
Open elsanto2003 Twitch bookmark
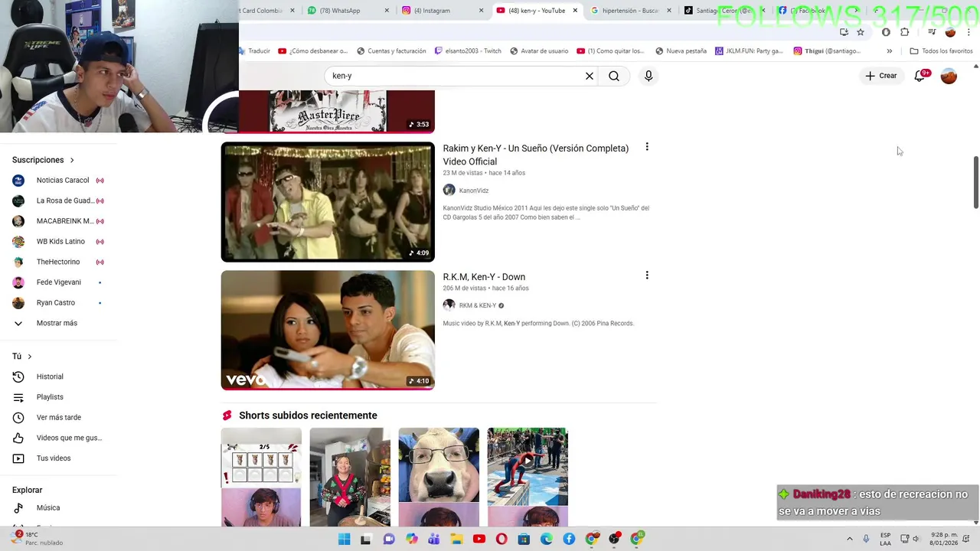pos(468,51)
